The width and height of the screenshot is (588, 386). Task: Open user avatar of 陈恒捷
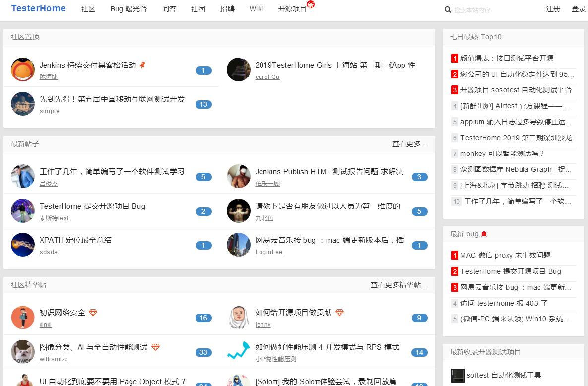[x=23, y=70]
